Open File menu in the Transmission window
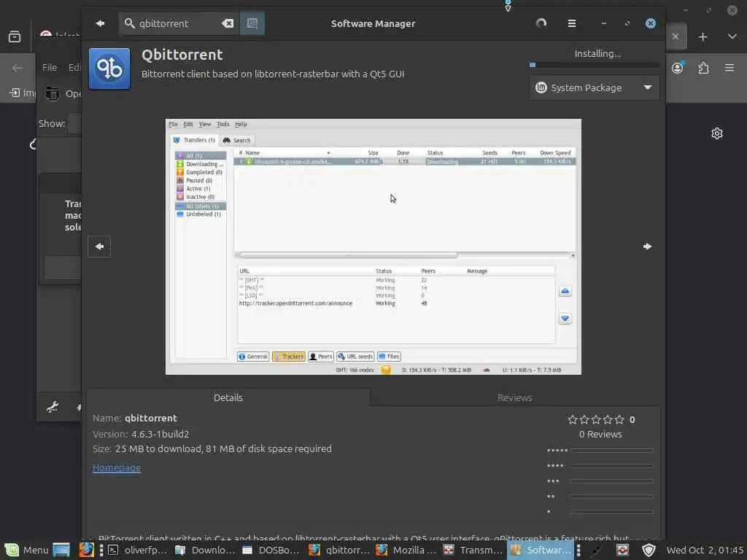 click(50, 68)
